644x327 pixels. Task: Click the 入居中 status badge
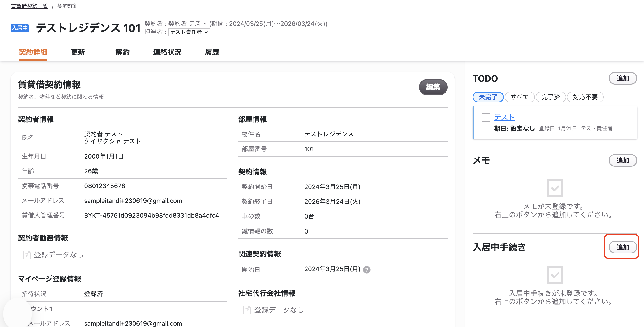pyautogui.click(x=19, y=28)
